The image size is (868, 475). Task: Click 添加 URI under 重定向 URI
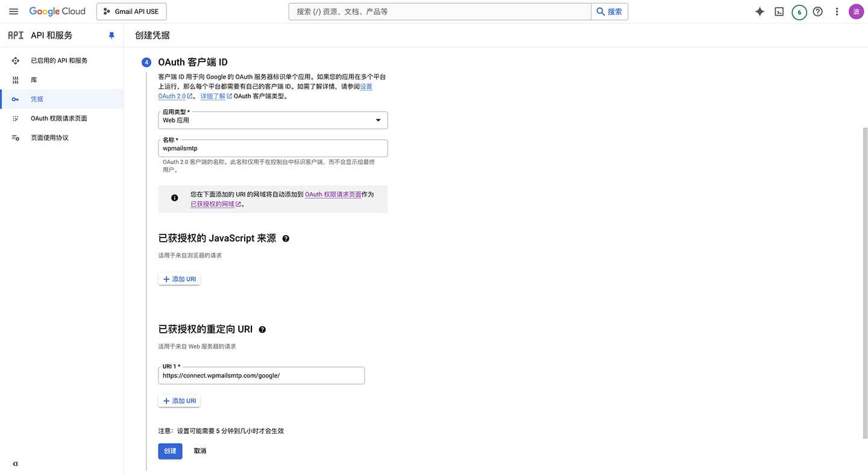pos(179,401)
